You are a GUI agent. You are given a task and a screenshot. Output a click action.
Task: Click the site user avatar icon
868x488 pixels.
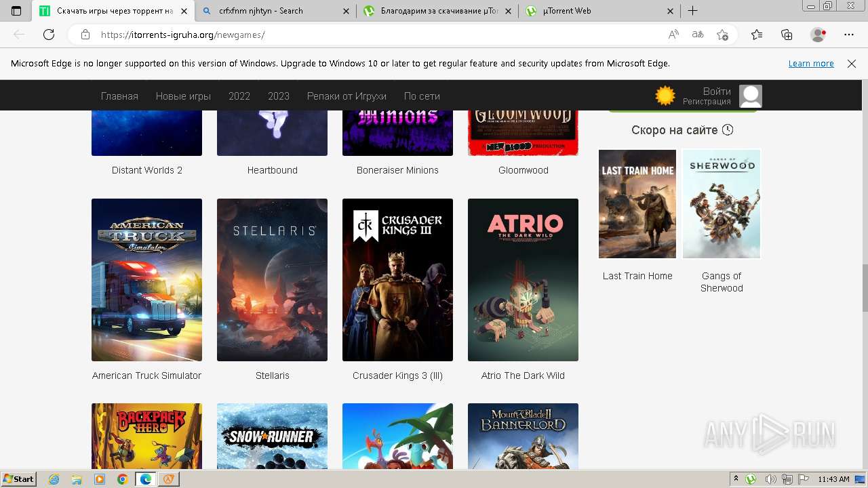pos(751,96)
